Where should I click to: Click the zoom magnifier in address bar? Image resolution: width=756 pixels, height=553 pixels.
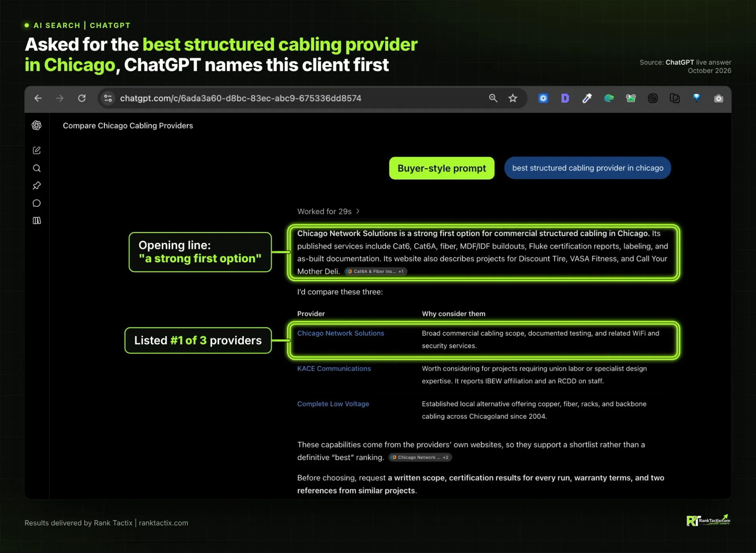click(x=493, y=98)
